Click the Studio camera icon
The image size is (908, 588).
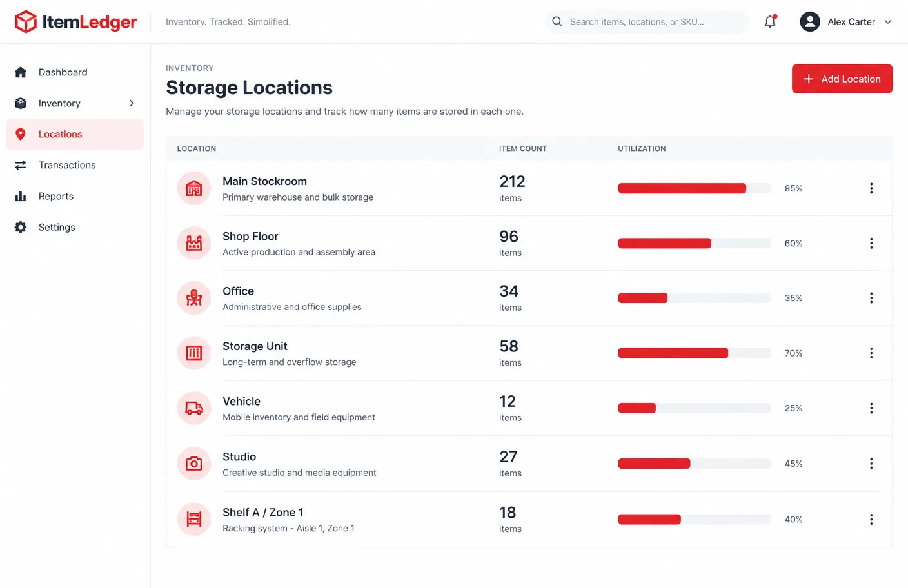pyautogui.click(x=194, y=464)
